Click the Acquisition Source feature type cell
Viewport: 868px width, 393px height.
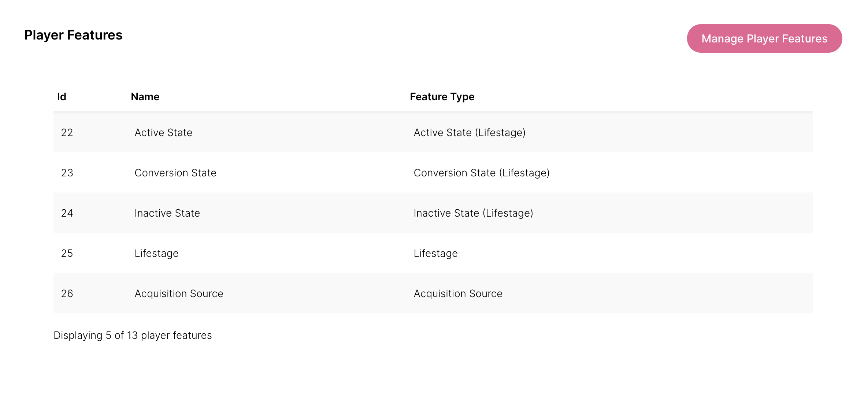pos(458,293)
